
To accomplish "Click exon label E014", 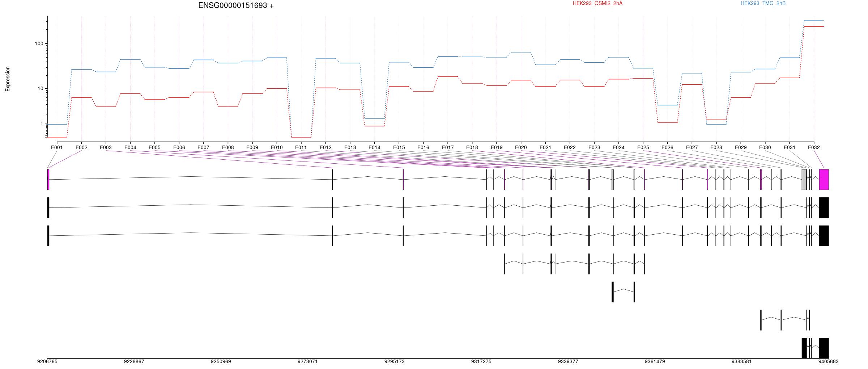I will pyautogui.click(x=374, y=147).
